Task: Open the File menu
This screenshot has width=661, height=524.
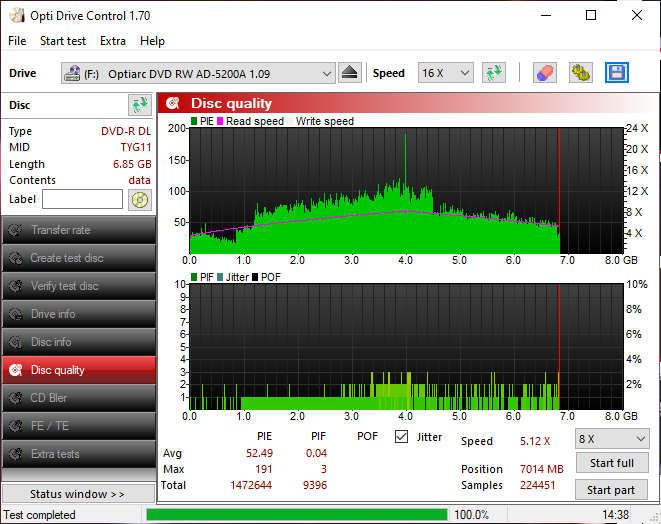Action: 17,41
